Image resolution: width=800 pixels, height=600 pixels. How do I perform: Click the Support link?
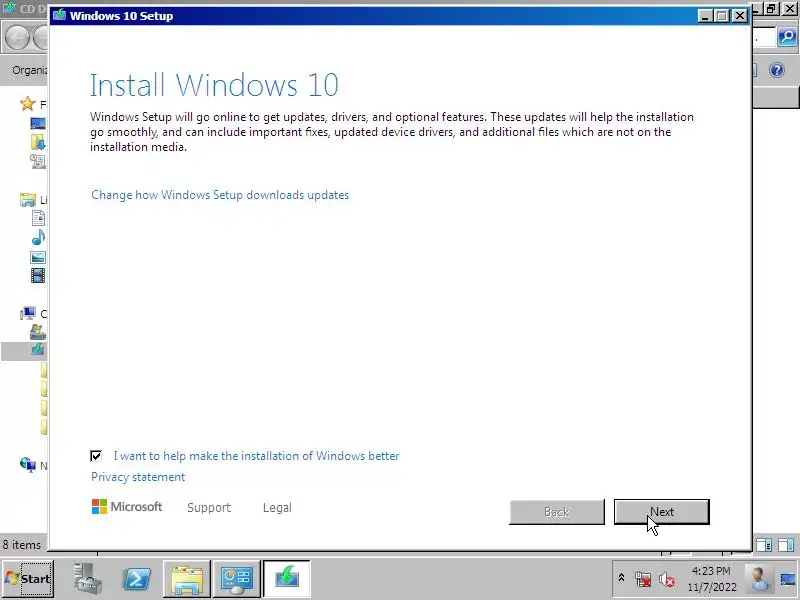click(x=209, y=508)
